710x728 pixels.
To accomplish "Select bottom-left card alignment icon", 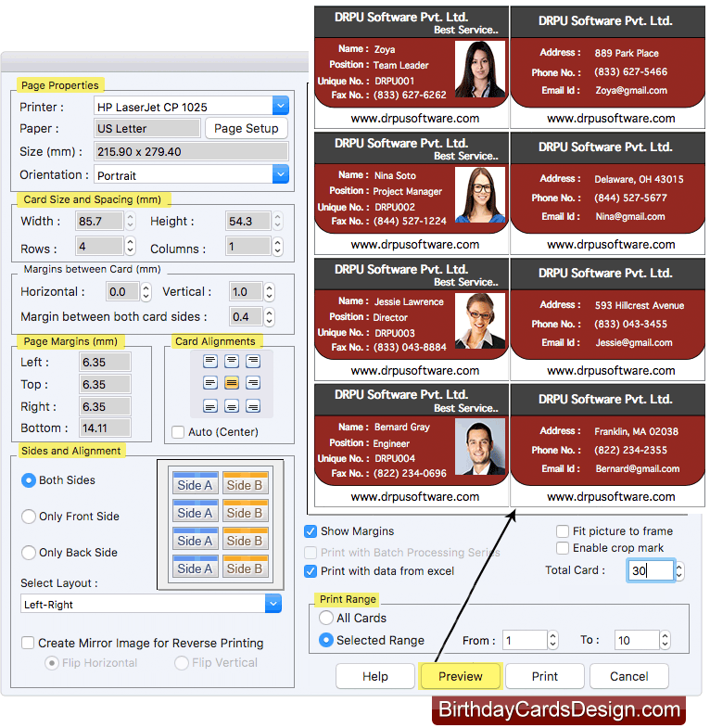I will point(210,407).
